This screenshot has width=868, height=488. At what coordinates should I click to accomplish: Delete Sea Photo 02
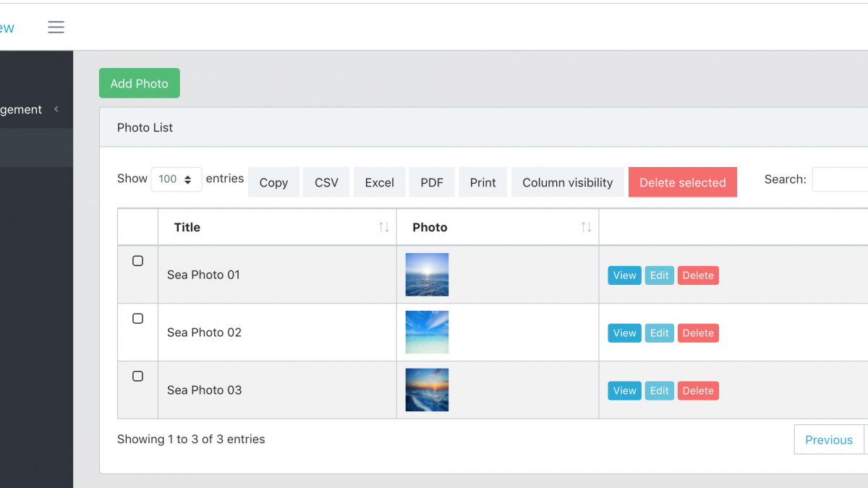698,333
